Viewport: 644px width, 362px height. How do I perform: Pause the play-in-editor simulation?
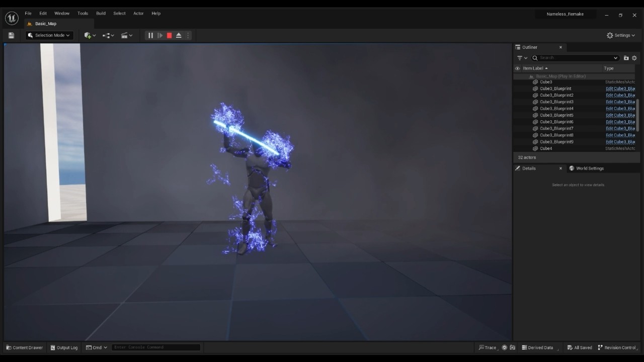pyautogui.click(x=150, y=35)
